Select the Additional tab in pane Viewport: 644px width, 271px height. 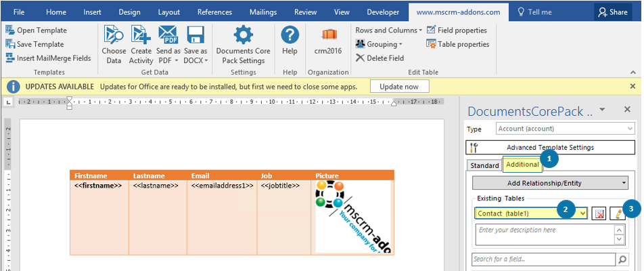522,164
